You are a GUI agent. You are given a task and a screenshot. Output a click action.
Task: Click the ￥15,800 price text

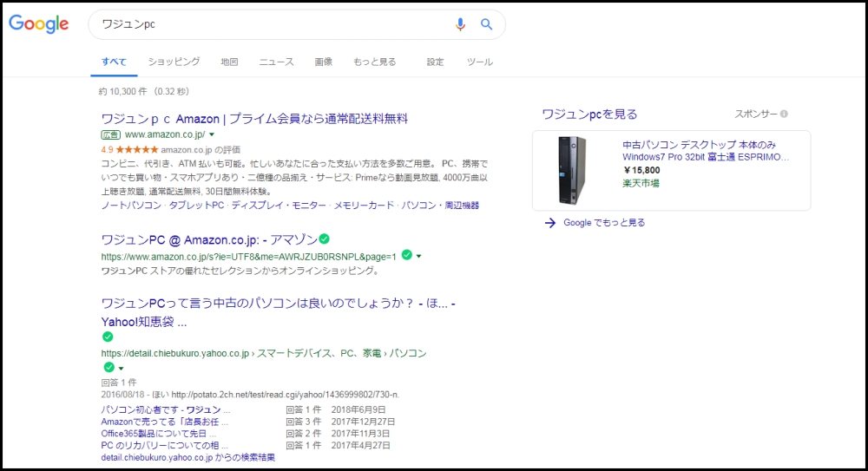pos(641,171)
